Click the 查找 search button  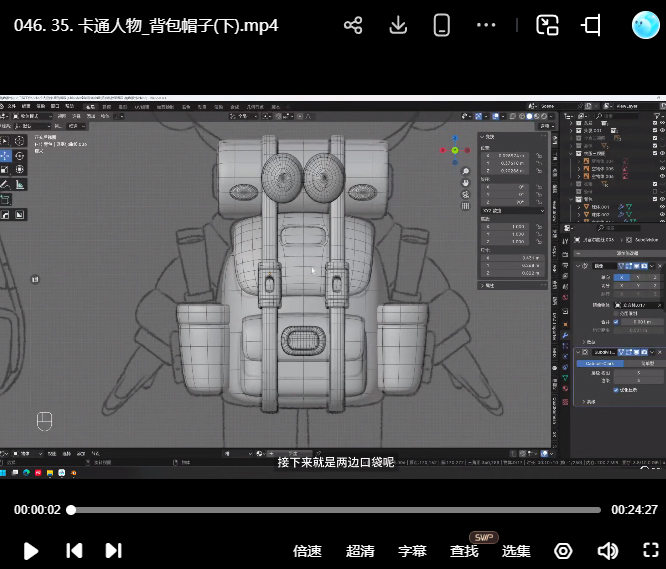[x=464, y=551]
